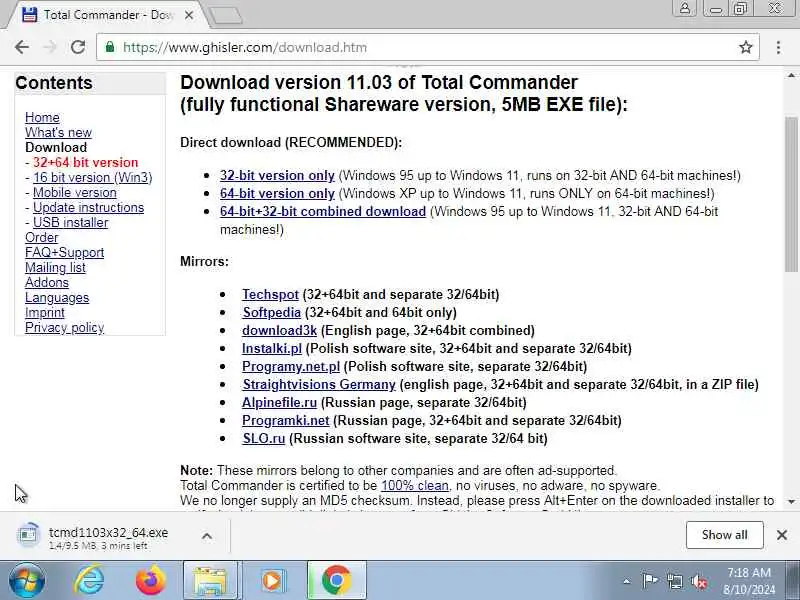The height and width of the screenshot is (600, 800).
Task: Open the Privacy policy link
Action: tap(64, 327)
